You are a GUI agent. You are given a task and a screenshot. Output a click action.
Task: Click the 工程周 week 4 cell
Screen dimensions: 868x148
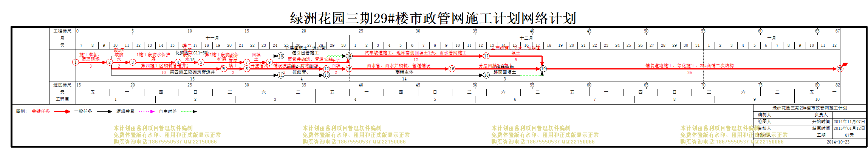point(355,100)
